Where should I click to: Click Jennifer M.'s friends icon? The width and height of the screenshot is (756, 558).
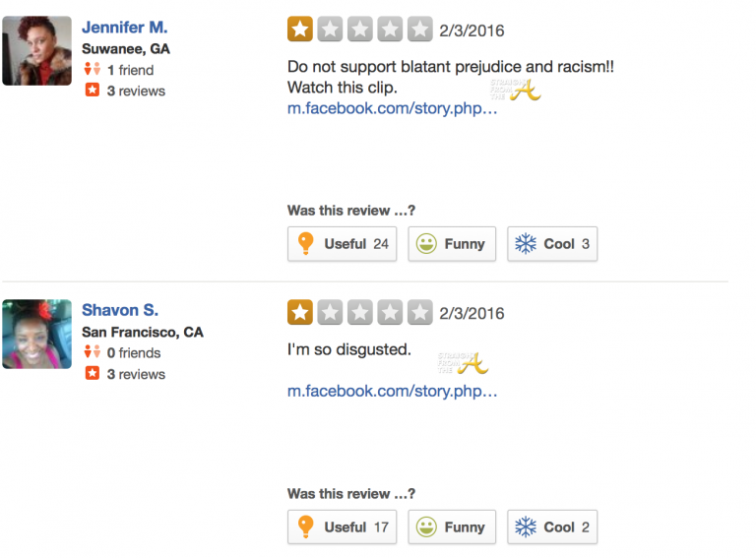click(92, 70)
